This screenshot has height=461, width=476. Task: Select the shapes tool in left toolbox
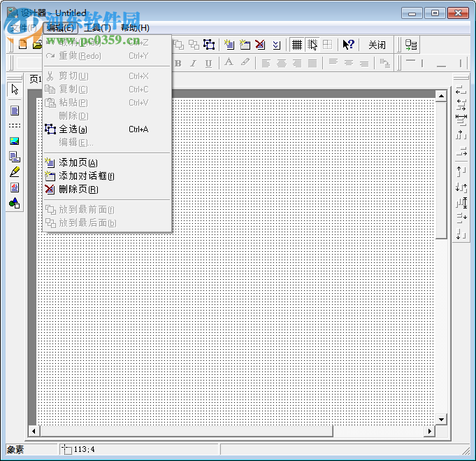15,203
